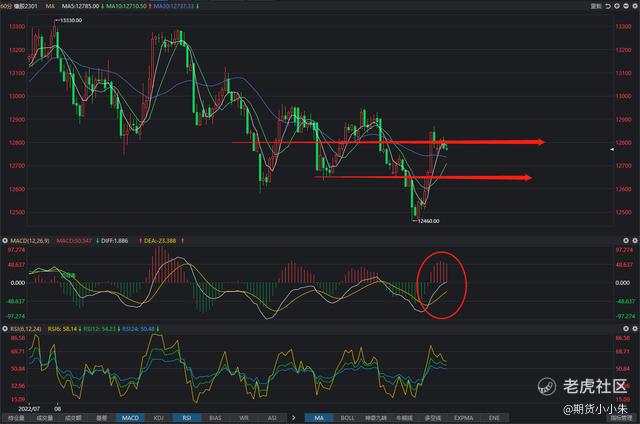640x424 pixels.
Task: Open MACD panel settings gear at left
Action: pyautogui.click(x=5, y=241)
